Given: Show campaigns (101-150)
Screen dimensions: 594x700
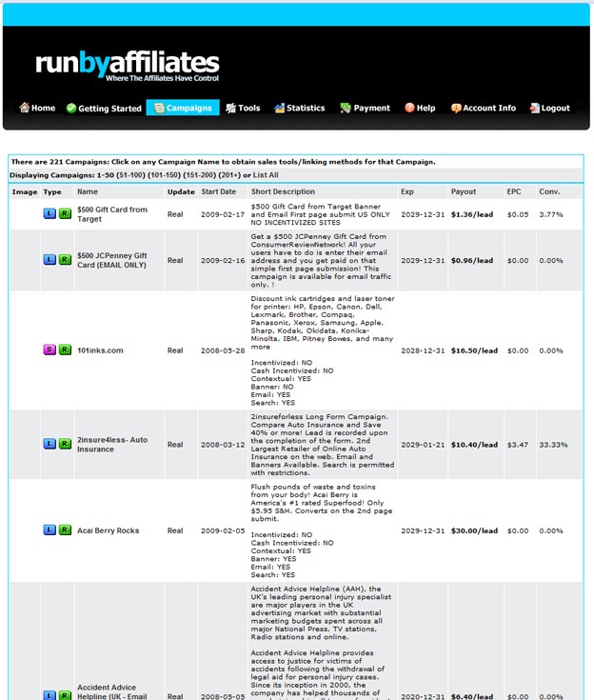Looking at the screenshot, I should 165,175.
